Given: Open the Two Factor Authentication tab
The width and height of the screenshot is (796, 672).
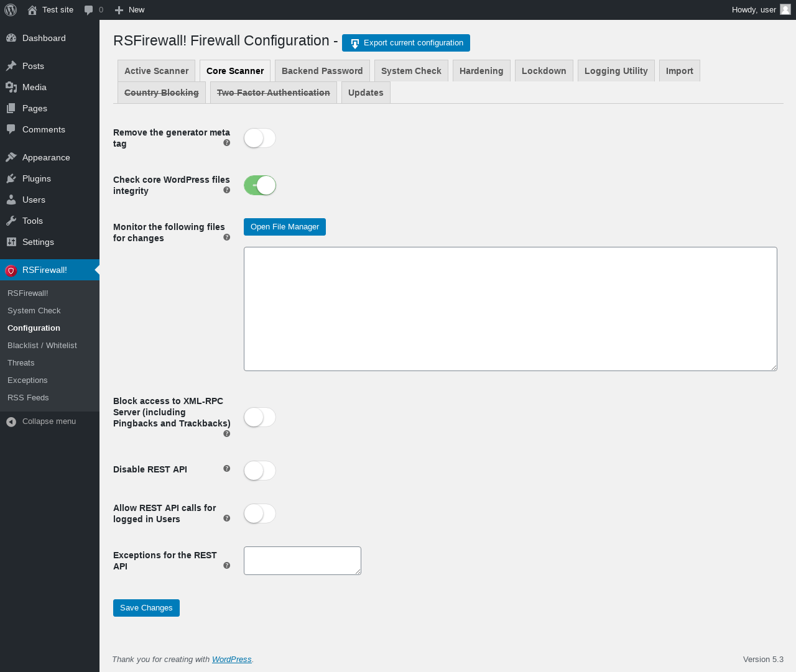Looking at the screenshot, I should coord(274,93).
